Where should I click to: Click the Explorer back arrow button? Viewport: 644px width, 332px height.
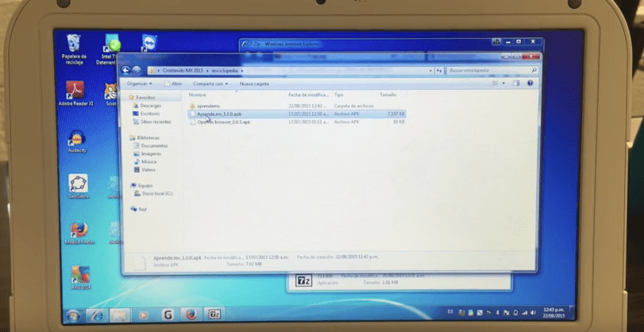click(125, 70)
